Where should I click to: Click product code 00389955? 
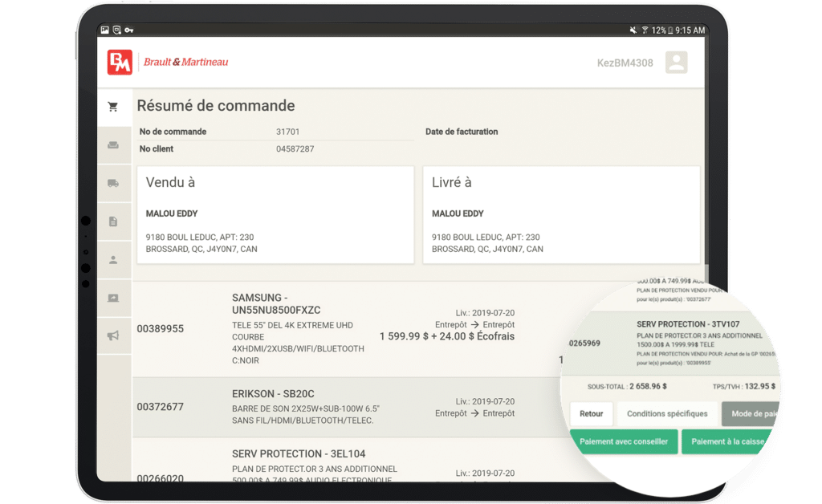161,329
